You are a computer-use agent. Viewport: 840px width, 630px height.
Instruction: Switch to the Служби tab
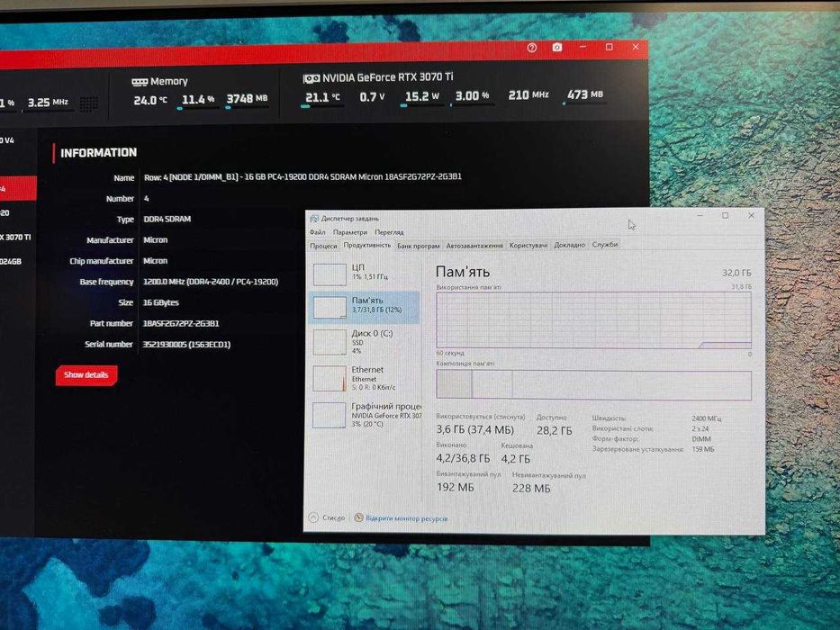point(605,244)
